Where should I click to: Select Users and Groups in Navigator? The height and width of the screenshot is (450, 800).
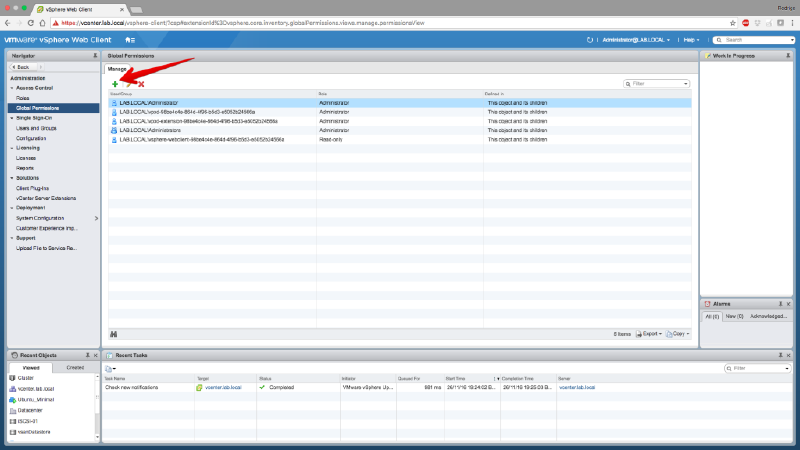tap(36, 128)
